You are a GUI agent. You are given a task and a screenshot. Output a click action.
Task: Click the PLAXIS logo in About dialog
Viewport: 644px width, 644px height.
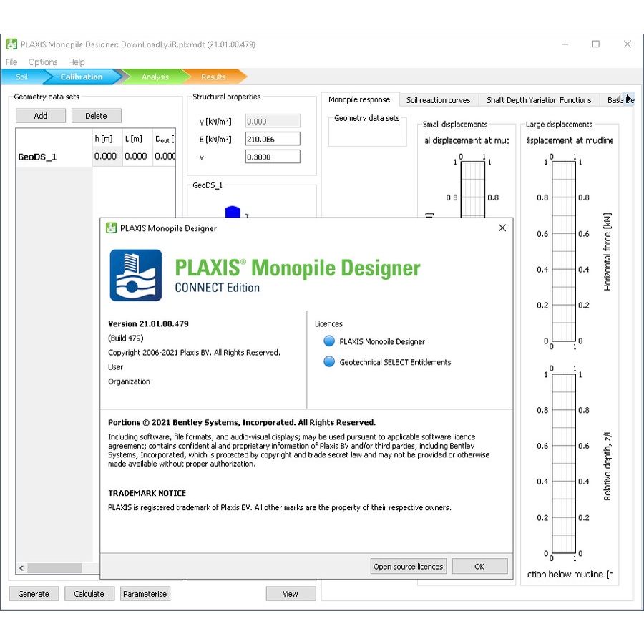[x=136, y=275]
